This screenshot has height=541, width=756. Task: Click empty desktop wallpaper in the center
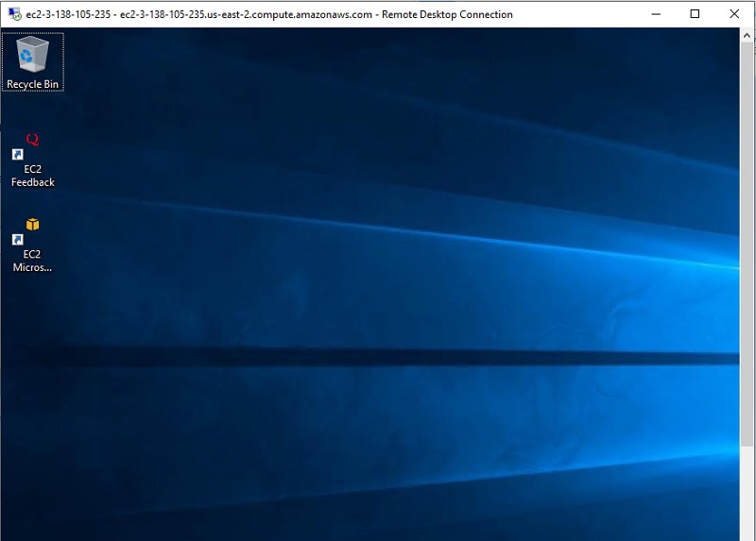point(378,283)
